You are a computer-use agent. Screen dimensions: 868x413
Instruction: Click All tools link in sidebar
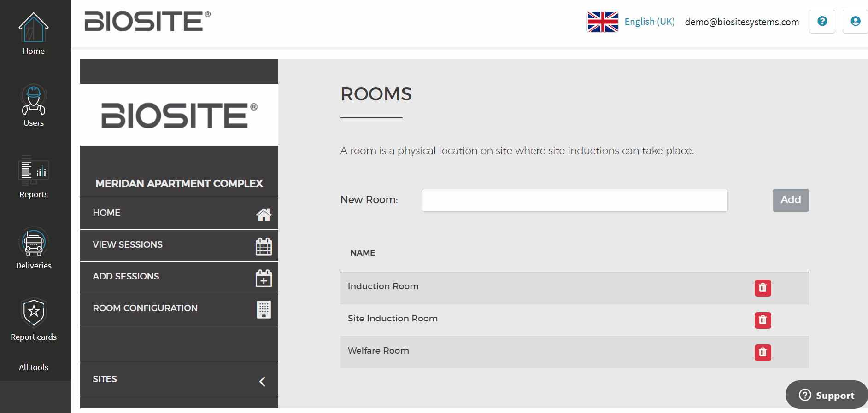click(x=34, y=367)
